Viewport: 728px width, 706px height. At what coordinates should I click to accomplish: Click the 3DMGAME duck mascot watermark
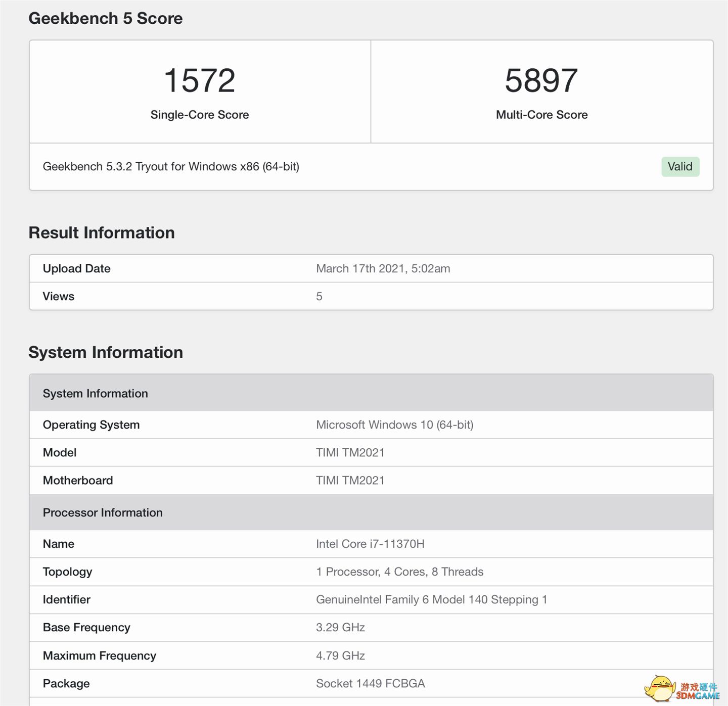[x=660, y=688]
